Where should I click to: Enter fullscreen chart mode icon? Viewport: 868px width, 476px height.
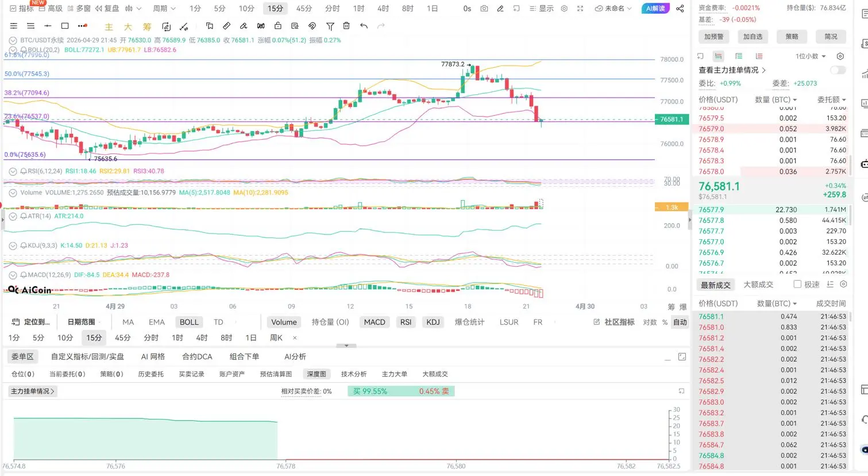tap(580, 9)
